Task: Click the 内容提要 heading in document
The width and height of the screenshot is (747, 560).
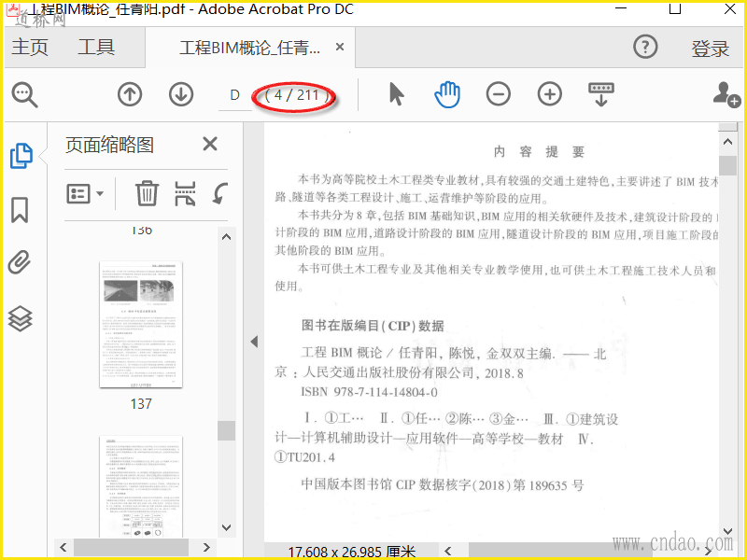Action: pos(539,152)
